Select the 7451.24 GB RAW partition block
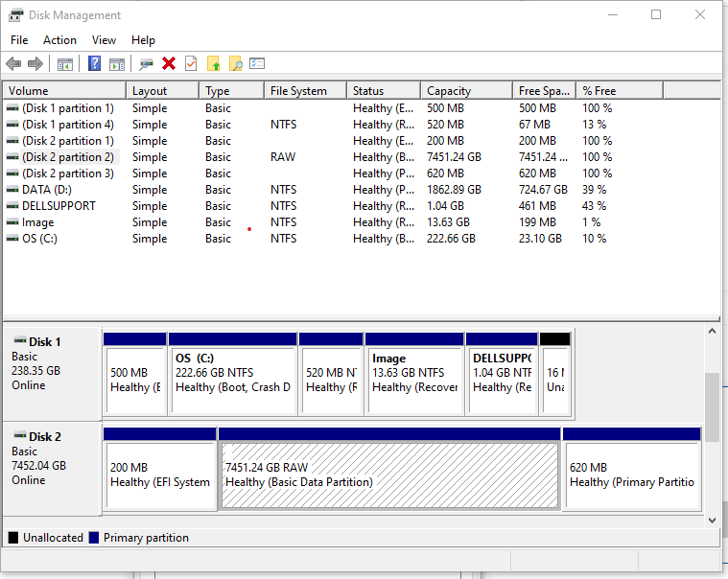This screenshot has height=579, width=728. pos(389,469)
